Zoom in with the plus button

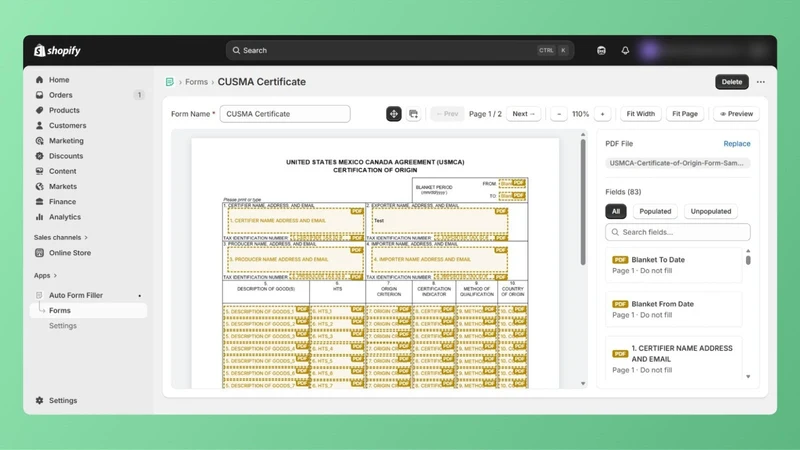603,114
